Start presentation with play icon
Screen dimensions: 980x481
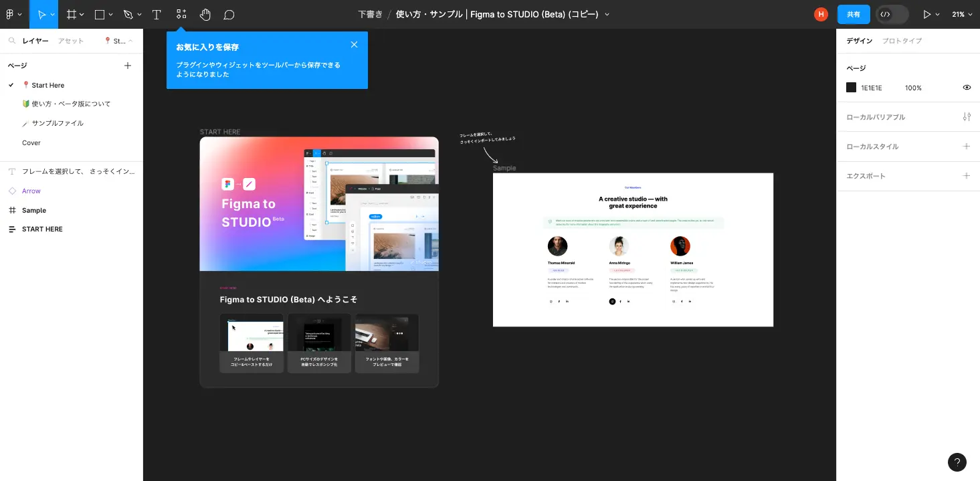(926, 14)
